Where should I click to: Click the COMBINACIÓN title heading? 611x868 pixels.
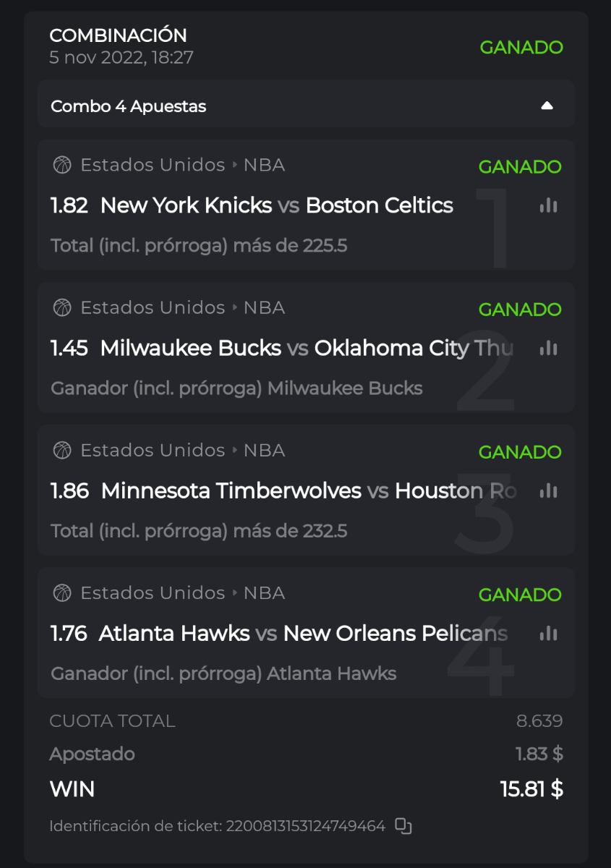click(x=118, y=35)
